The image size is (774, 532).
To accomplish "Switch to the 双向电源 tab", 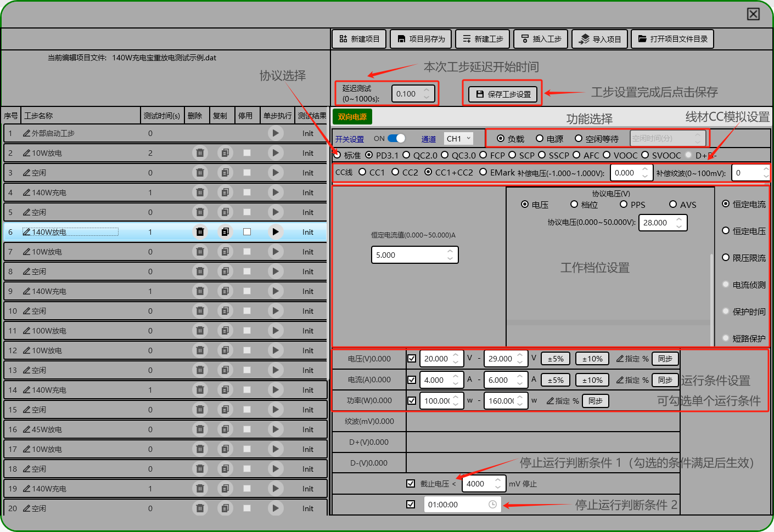I will point(352,117).
